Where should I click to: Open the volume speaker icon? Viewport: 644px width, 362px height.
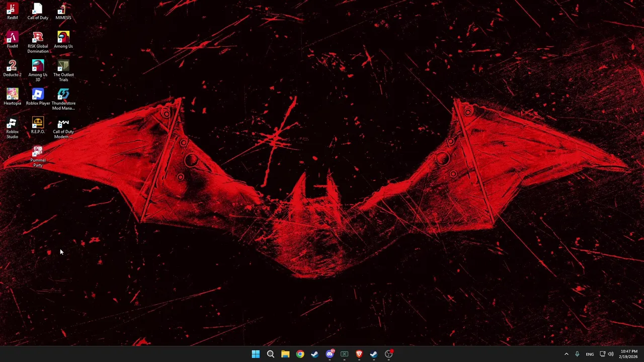[611, 354]
